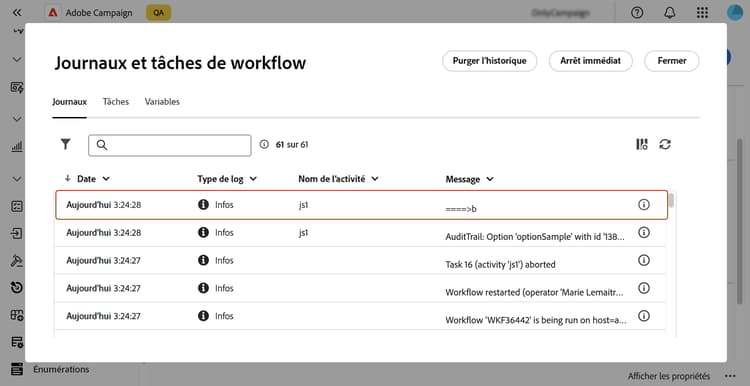Focus the log search field
Image resolution: width=750 pixels, height=386 pixels.
(x=170, y=145)
